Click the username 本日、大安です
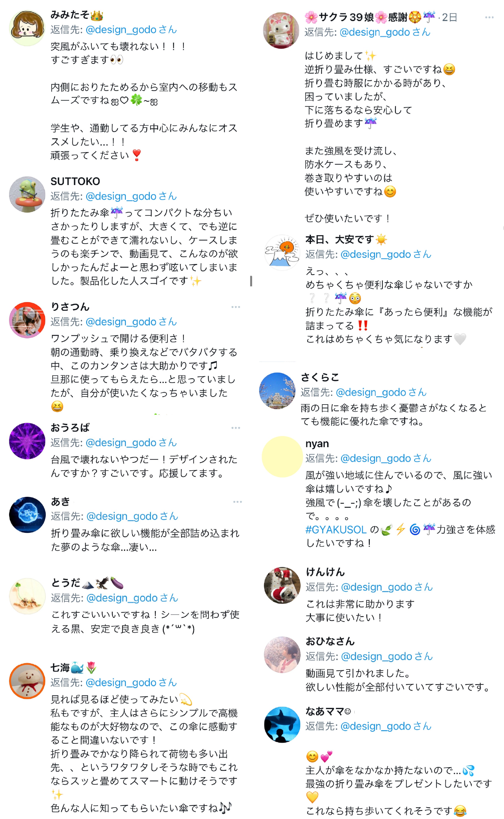The image size is (504, 819). click(339, 240)
